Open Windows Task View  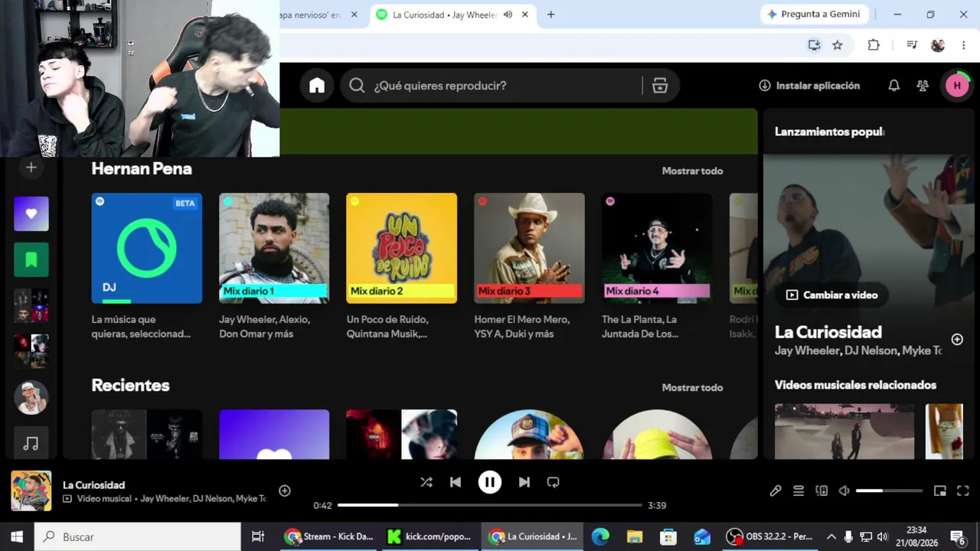258,536
